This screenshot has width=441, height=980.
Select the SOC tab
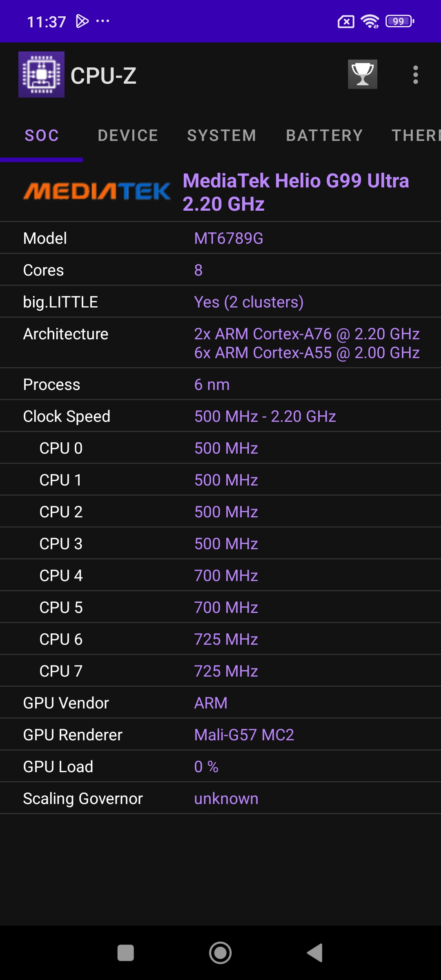(x=42, y=136)
